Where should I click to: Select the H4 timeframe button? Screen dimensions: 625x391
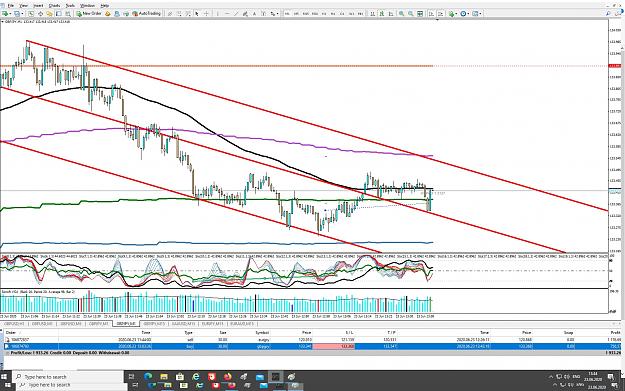(333, 14)
